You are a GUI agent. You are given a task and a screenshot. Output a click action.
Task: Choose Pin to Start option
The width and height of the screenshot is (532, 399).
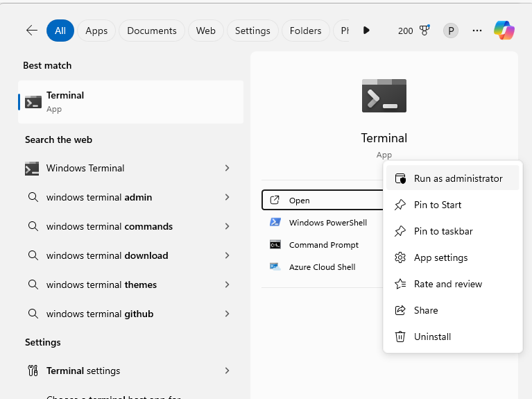(437, 205)
